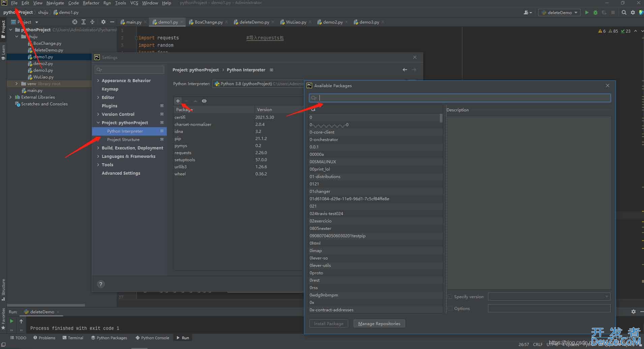The width and height of the screenshot is (644, 349).
Task: Open the Terminal tool window tab
Action: [73, 338]
